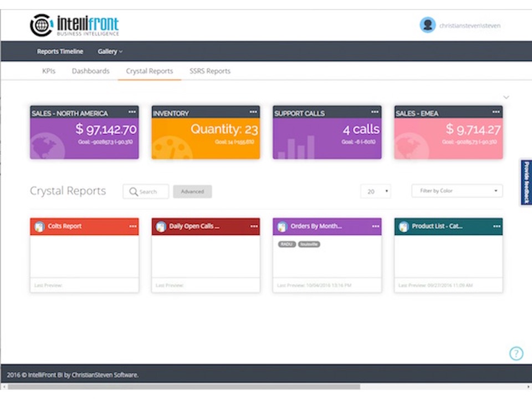Click the Sales - North America card title
The width and height of the screenshot is (532, 399).
[70, 113]
